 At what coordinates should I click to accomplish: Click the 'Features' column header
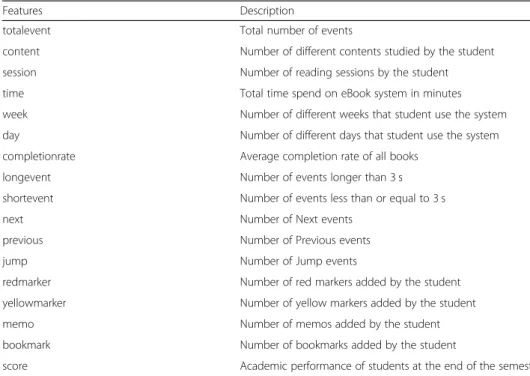(x=22, y=11)
